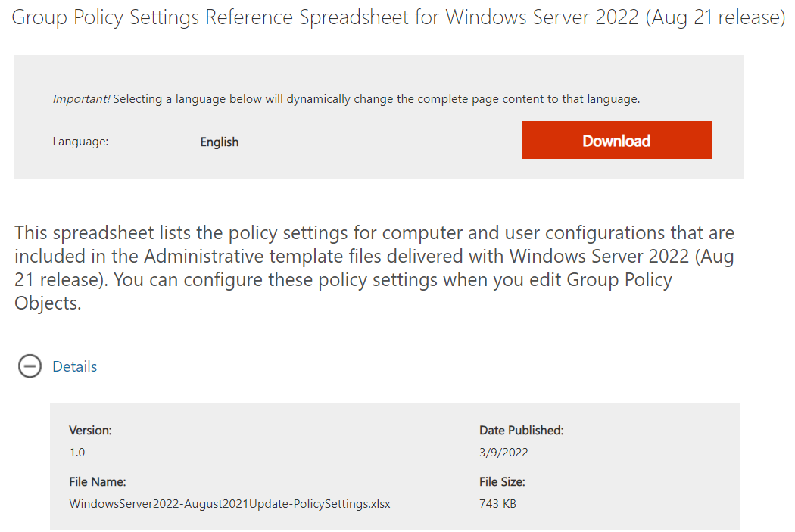This screenshot has width=795, height=532.
Task: Select the File Size: label
Action: pos(502,481)
